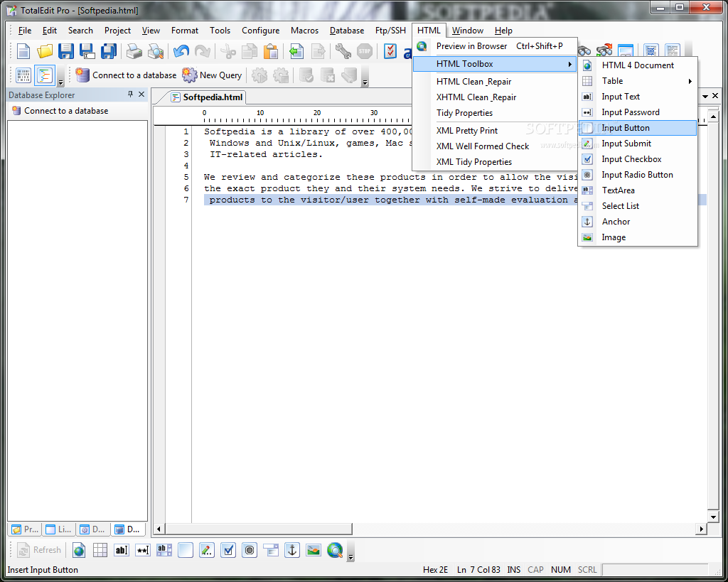Choose Anchor from the HTML Toolbox submenu
Screen dimensions: 728x582
tap(638, 222)
